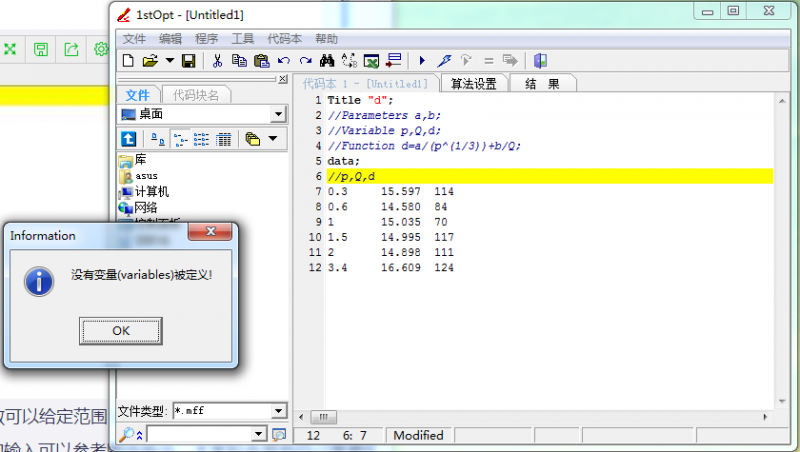Viewport: 800px width, 452px height.
Task: Open the 工具 menu
Action: 242,39
